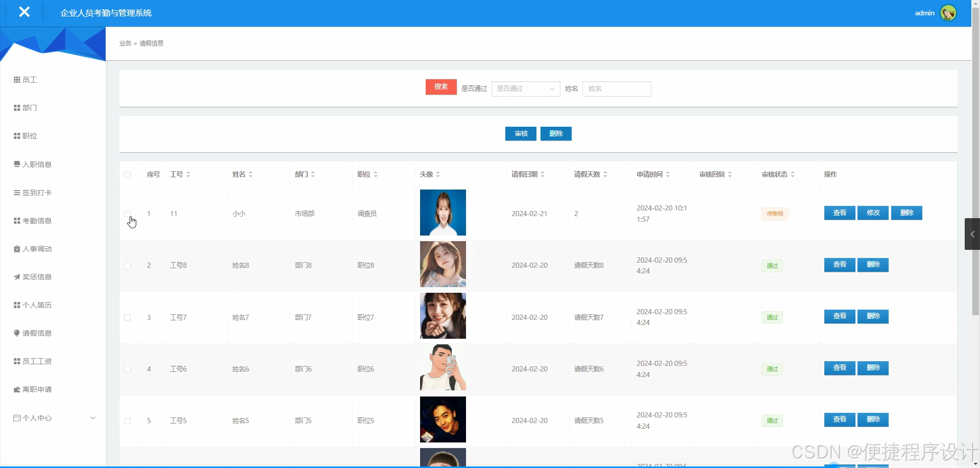The width and height of the screenshot is (980, 468).
Task: Sort by 部门 column arrows
Action: pyautogui.click(x=313, y=174)
